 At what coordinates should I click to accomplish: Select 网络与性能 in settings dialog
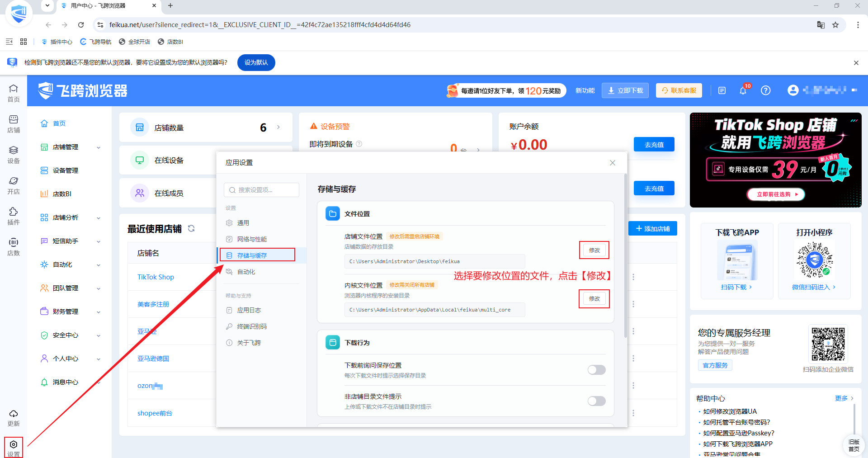click(x=261, y=239)
